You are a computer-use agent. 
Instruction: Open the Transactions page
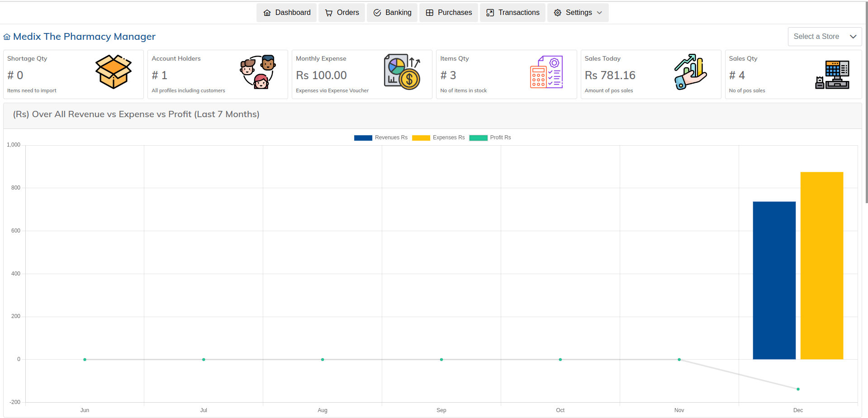click(512, 13)
